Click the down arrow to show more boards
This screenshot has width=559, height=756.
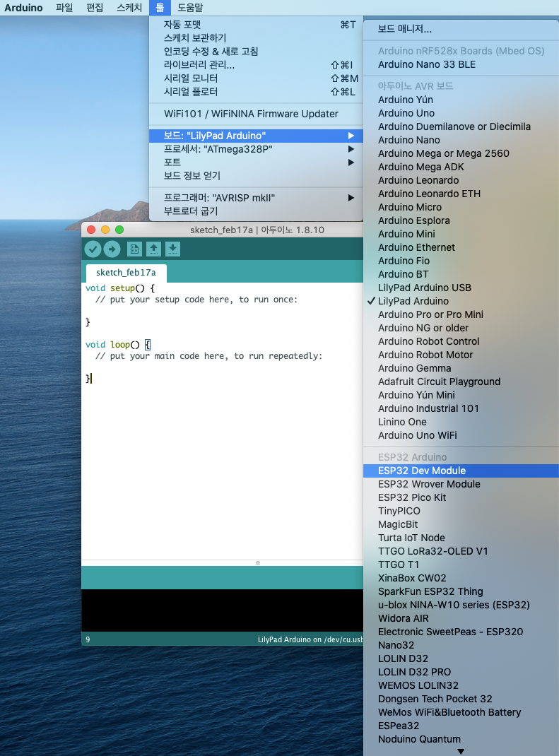tap(461, 751)
